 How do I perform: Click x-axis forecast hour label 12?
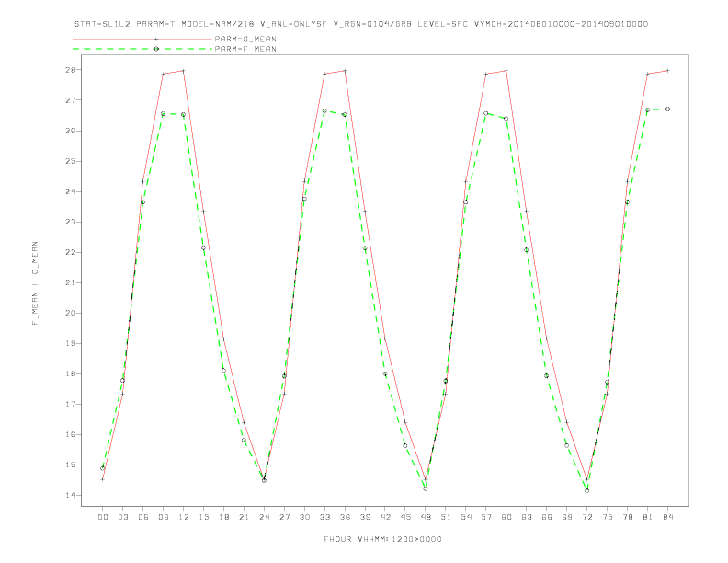pyautogui.click(x=184, y=517)
